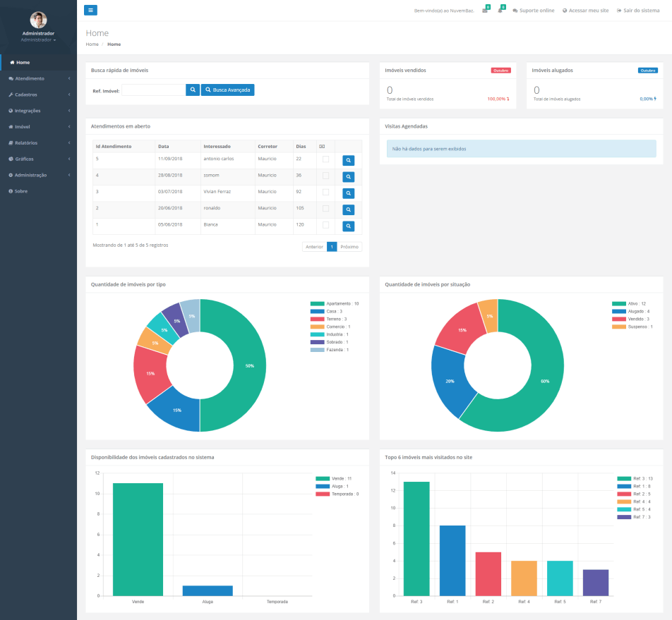
Task: Toggle the checkbox in ssmom row
Action: [325, 176]
